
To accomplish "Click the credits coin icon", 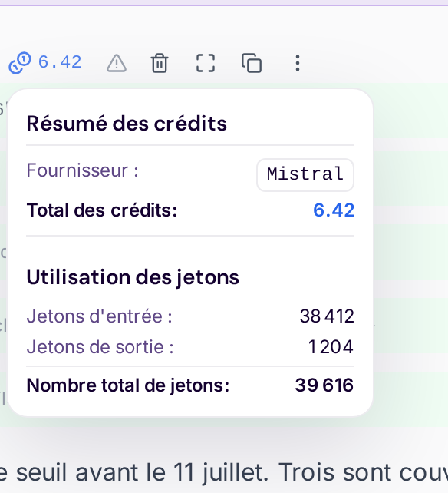I will [20, 63].
